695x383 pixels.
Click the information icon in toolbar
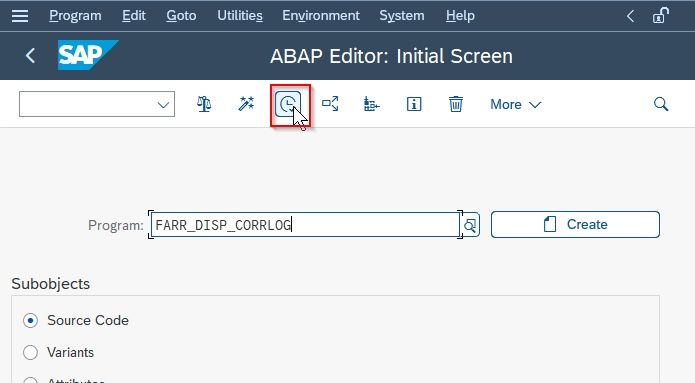pos(414,104)
